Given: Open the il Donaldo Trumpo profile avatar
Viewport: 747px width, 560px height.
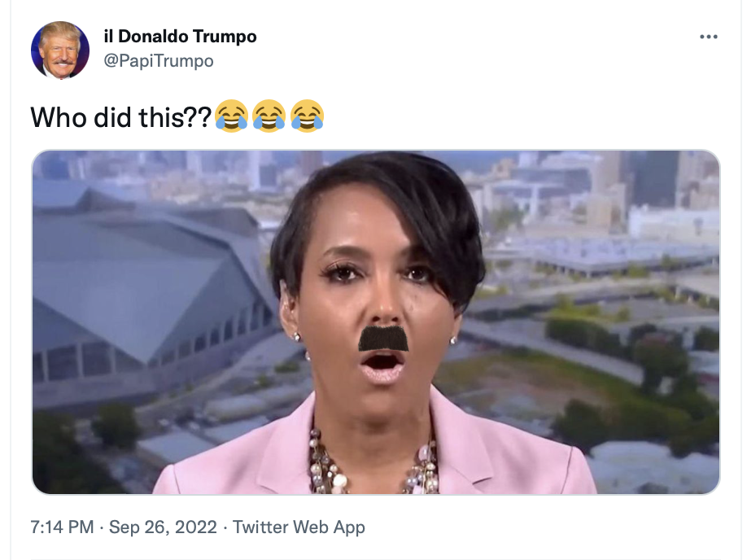Looking at the screenshot, I should [x=60, y=50].
